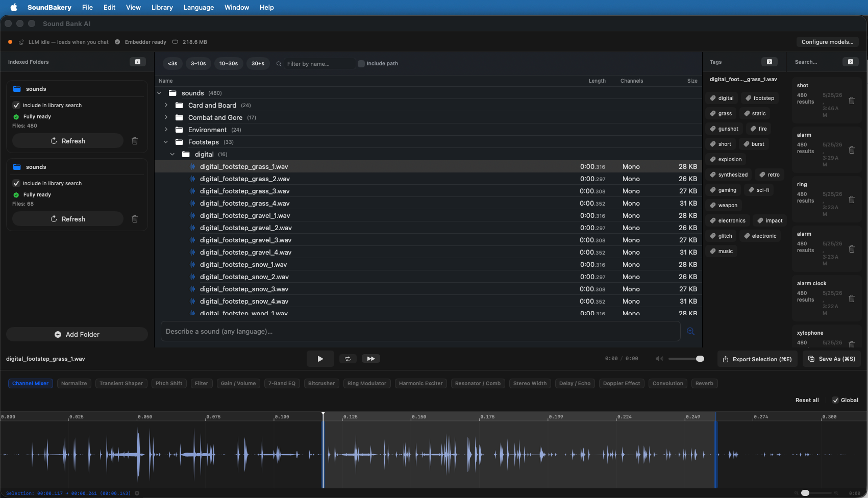
Task: Click the 'music' tag
Action: pyautogui.click(x=722, y=251)
